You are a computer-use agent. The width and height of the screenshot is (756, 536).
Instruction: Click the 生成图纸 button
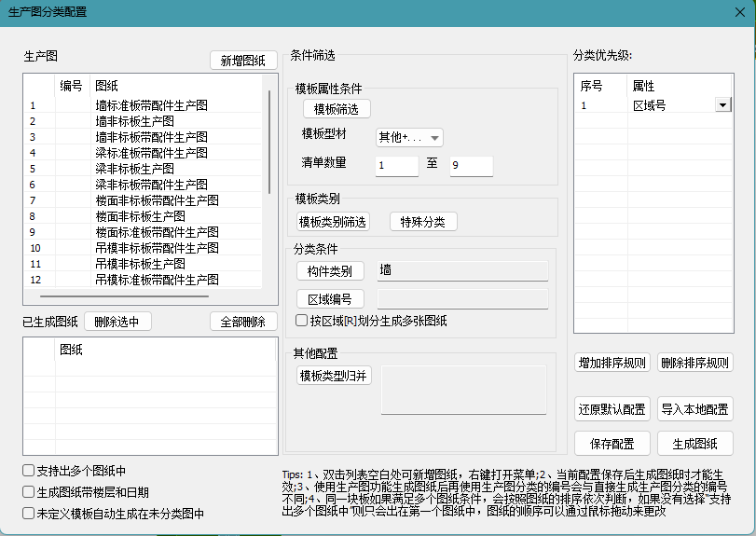click(x=694, y=443)
